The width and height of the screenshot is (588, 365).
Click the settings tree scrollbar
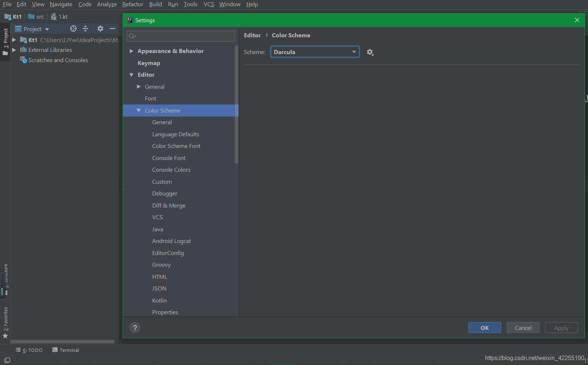click(237, 104)
